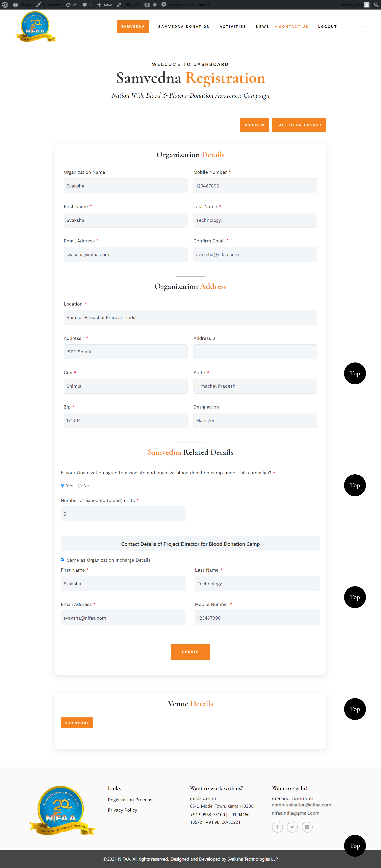381x868 pixels.
Task: Open the Twitter social icon in footer
Action: (x=292, y=827)
